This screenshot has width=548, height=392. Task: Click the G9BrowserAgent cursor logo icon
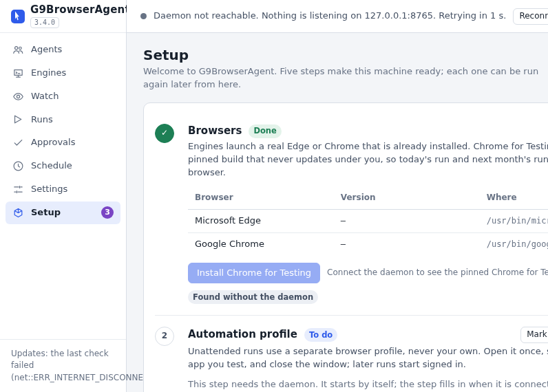tap(18, 16)
